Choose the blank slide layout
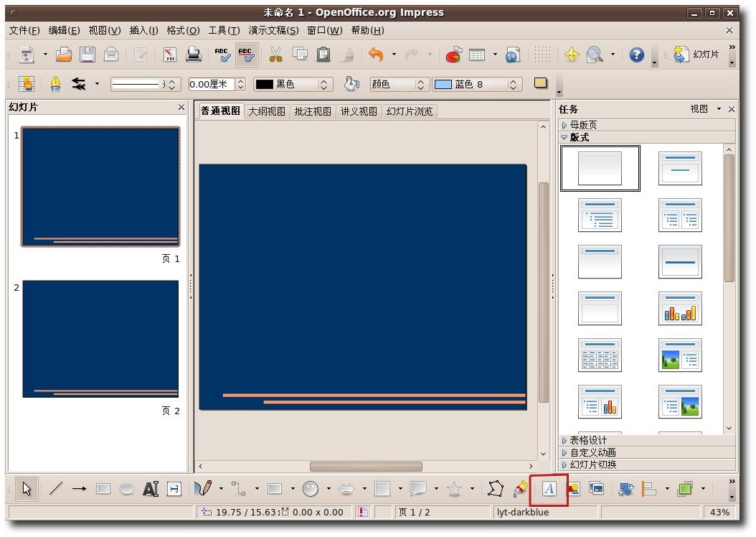Viewport: 756px width, 537px height. (x=600, y=169)
